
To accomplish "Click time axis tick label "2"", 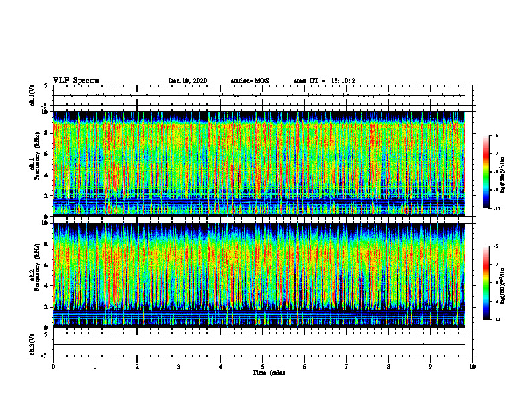I will [137, 367].
